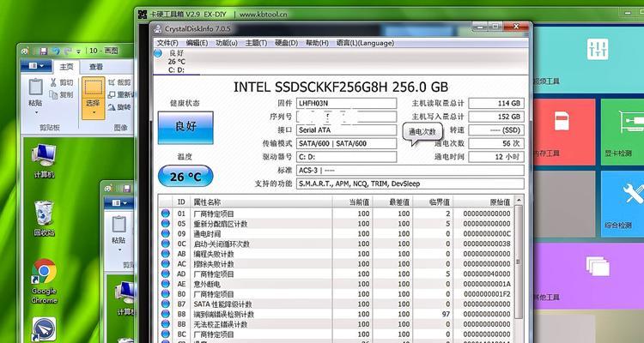
Task: Click the status circle in row AE 意外断电
Action: click(x=166, y=284)
